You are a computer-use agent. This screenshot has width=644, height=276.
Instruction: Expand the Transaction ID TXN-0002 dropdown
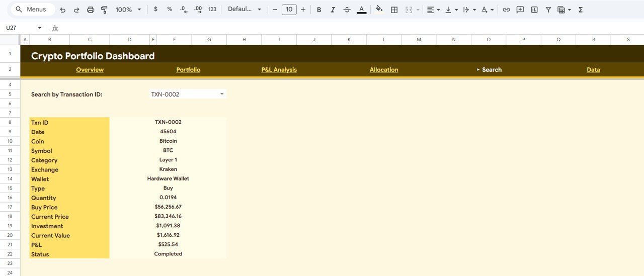click(222, 94)
